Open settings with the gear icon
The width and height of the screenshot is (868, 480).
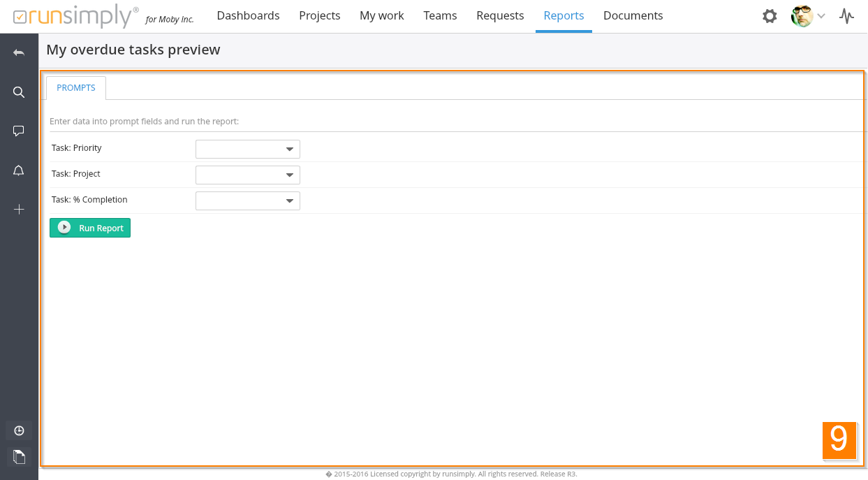point(770,16)
